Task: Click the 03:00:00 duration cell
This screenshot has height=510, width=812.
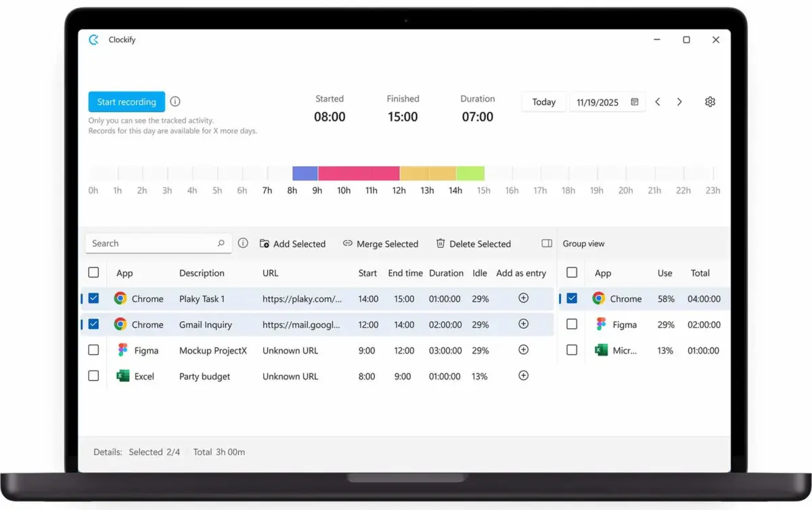Action: coord(445,350)
